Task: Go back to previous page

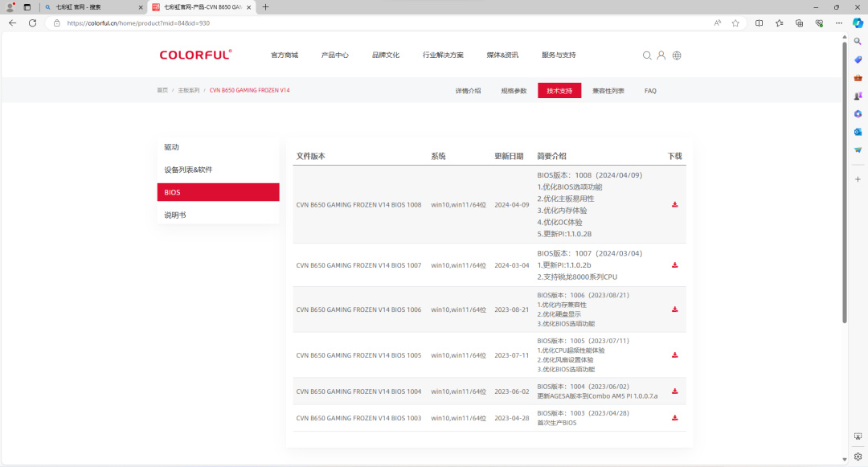Action: [x=13, y=23]
